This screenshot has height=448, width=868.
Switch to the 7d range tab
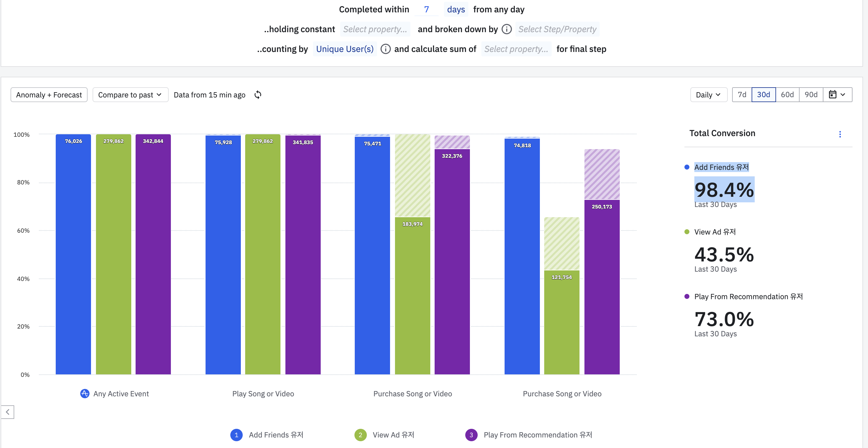coord(742,95)
